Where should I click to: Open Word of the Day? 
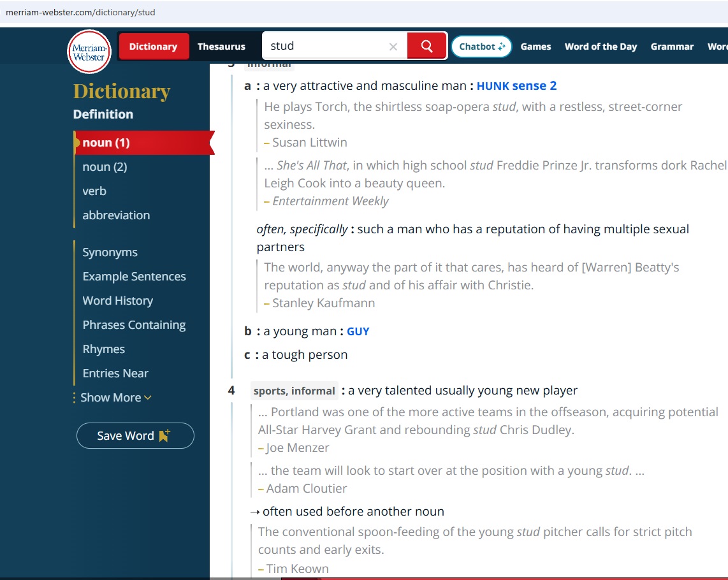tap(601, 47)
